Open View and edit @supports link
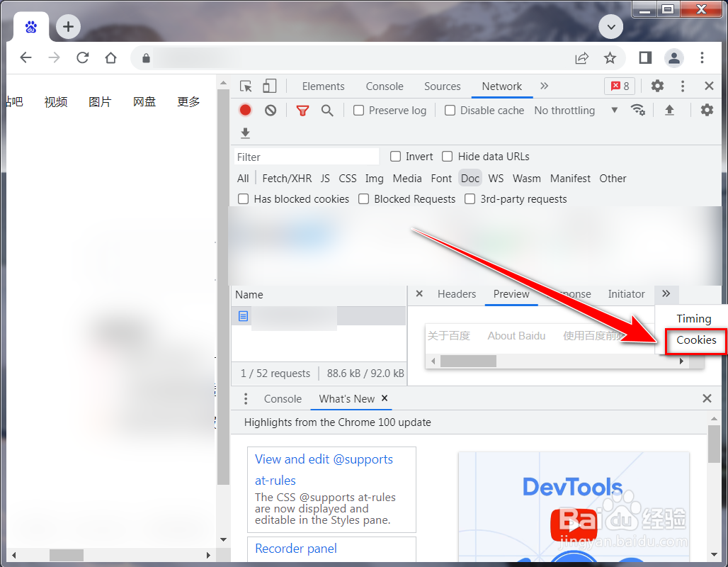The height and width of the screenshot is (567, 728). pyautogui.click(x=324, y=470)
